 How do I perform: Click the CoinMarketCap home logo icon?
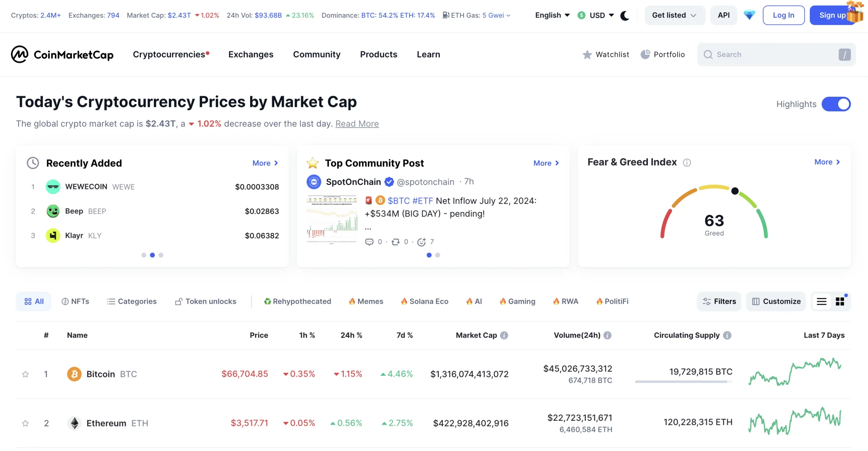point(20,54)
